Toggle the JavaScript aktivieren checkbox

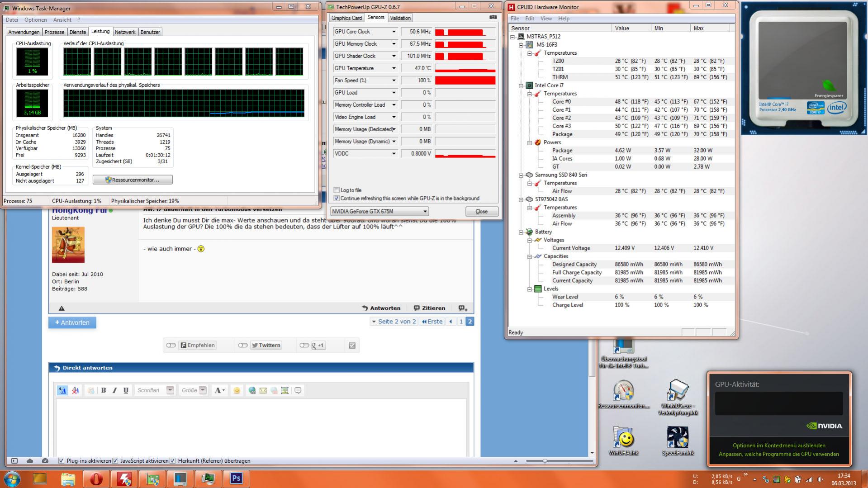pyautogui.click(x=115, y=461)
